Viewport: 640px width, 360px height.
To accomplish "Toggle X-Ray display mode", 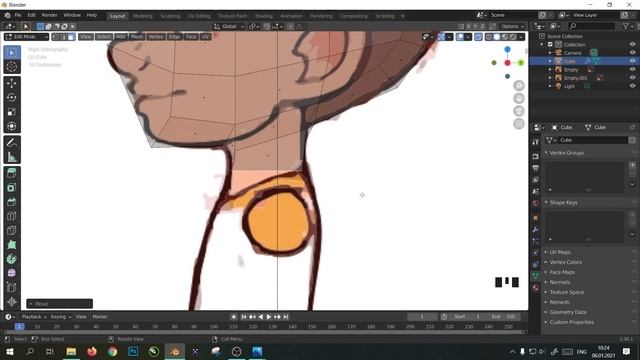I will pos(478,37).
